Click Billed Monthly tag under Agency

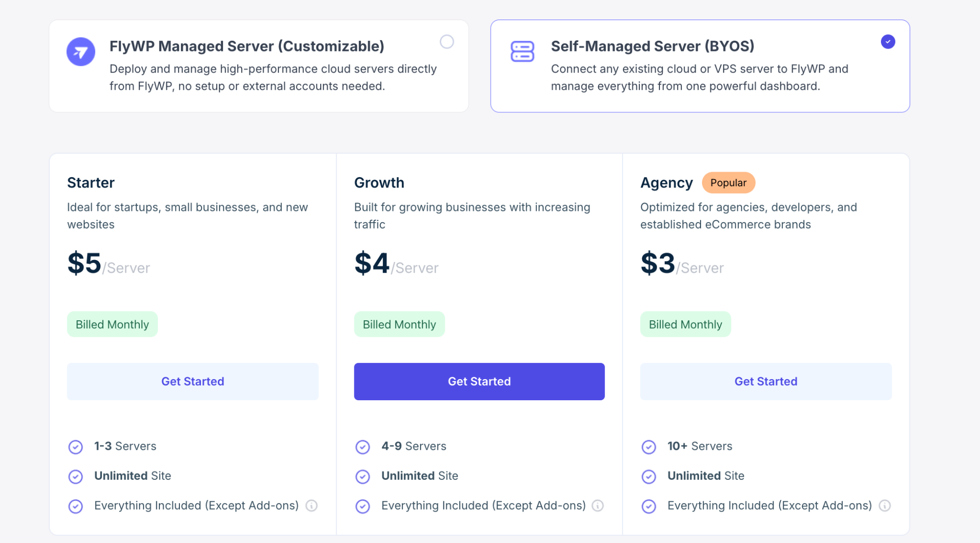point(685,324)
